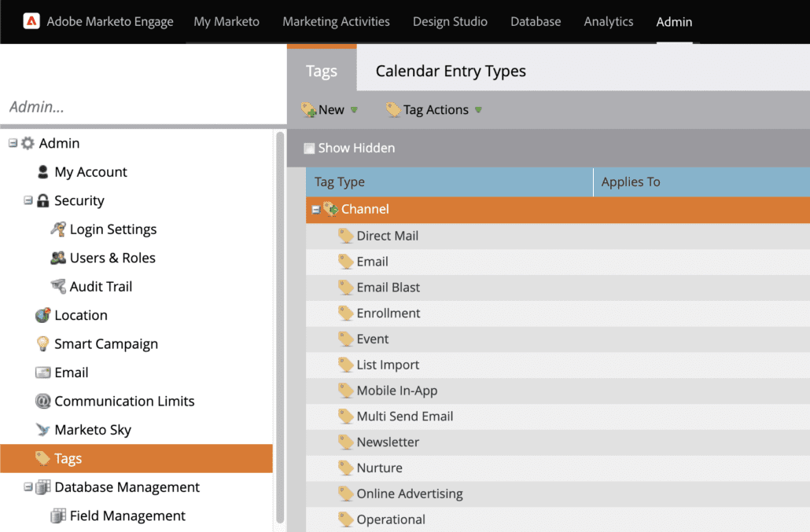The width and height of the screenshot is (810, 532).
Task: Open Audit Trail via its icon
Action: click(57, 286)
